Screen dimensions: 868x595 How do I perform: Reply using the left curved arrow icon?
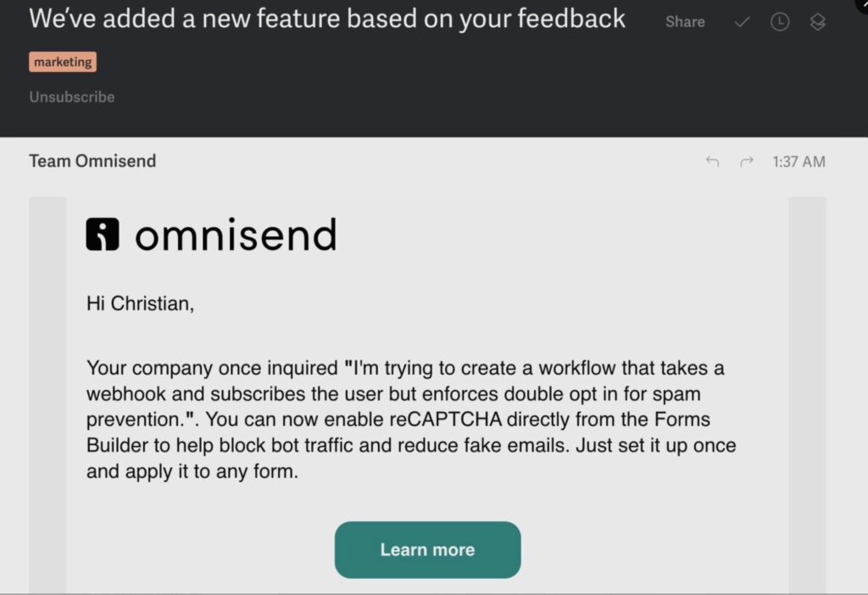(712, 162)
